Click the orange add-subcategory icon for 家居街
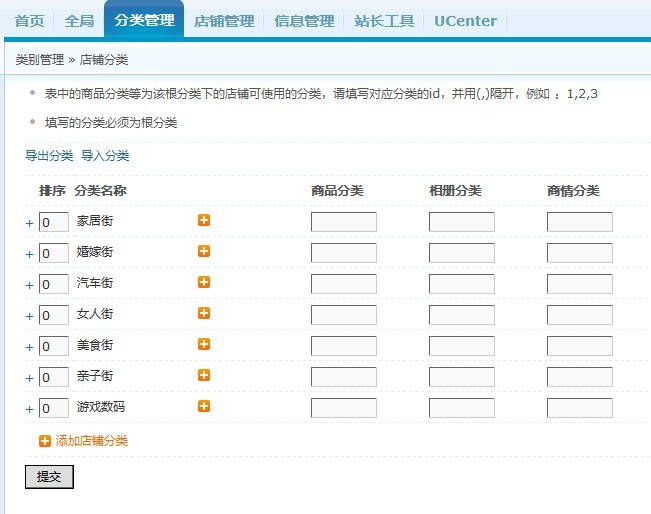651x514 pixels. pos(204,220)
